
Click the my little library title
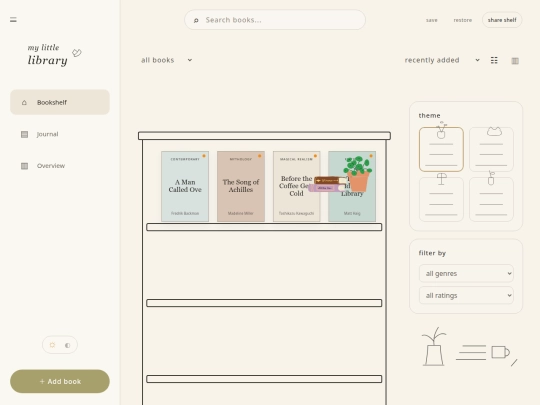47,54
